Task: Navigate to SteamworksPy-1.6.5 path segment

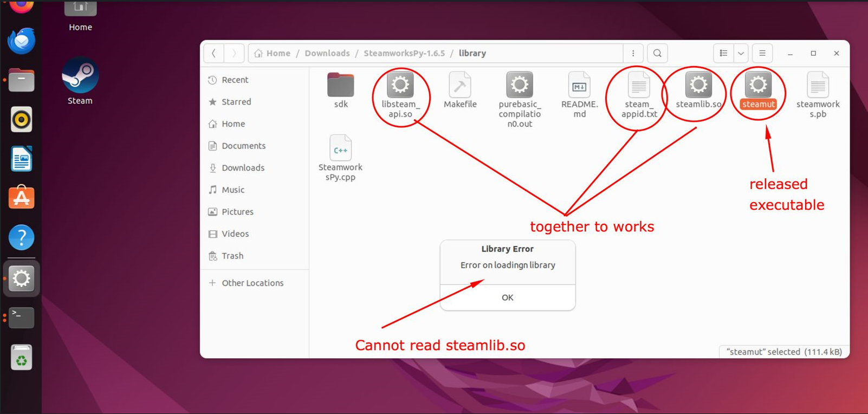Action: click(x=404, y=53)
